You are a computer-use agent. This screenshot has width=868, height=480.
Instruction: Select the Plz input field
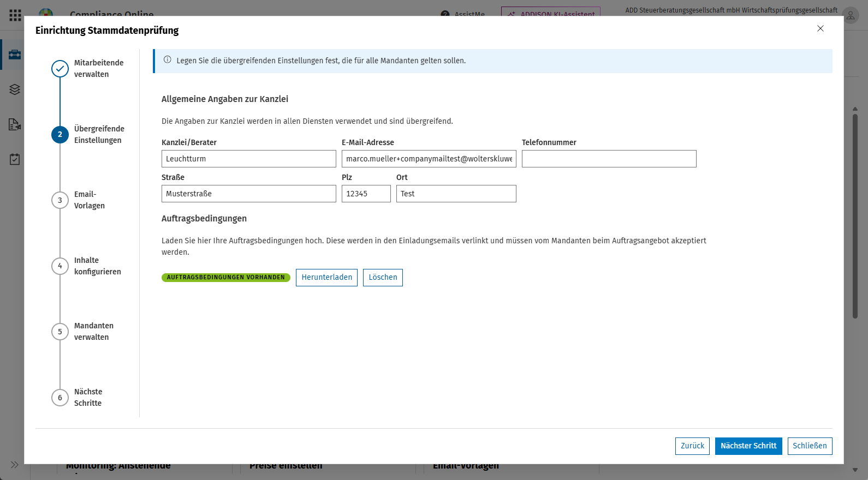click(366, 194)
